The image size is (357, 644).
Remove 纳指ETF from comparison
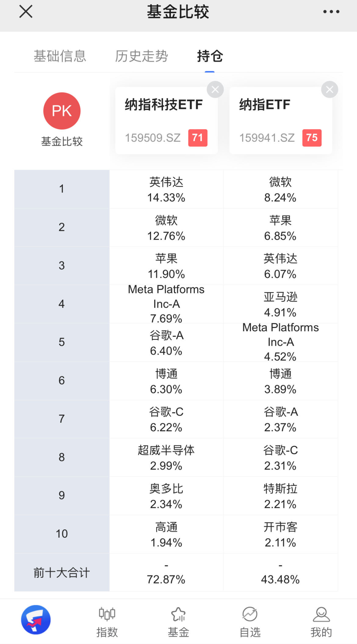tap(330, 89)
